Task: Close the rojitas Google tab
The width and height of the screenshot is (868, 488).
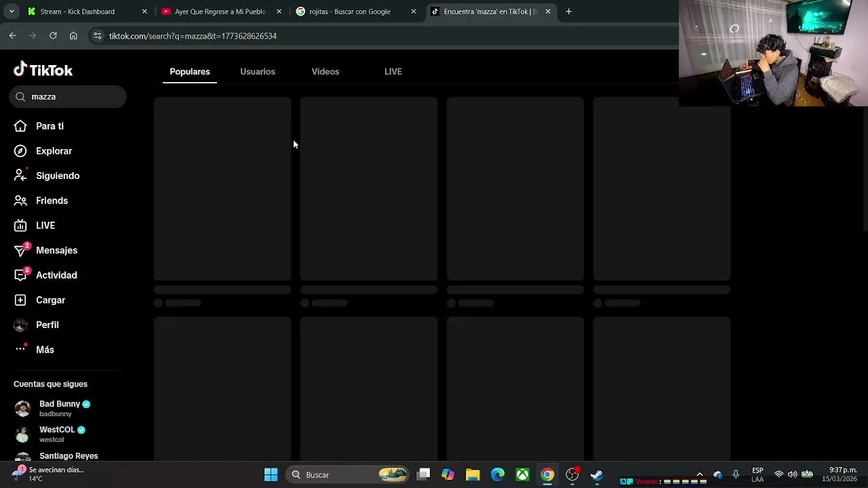Action: coord(414,12)
